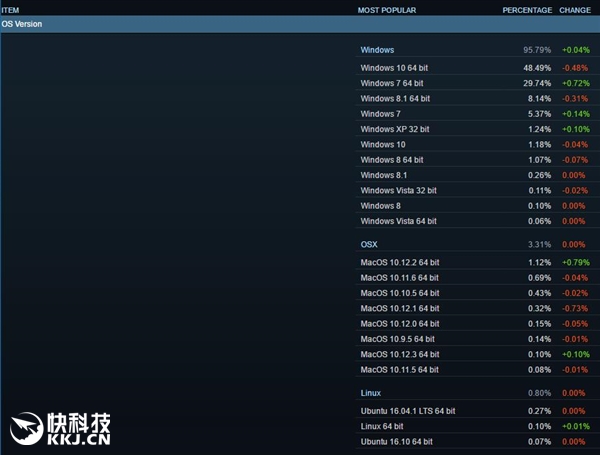This screenshot has width=600, height=455.
Task: Click the -0.73% change value
Action: click(x=575, y=308)
